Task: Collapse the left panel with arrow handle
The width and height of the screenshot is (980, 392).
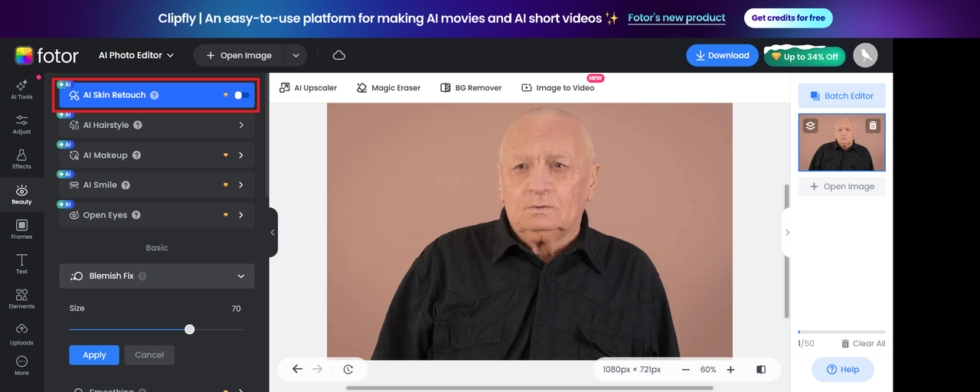Action: pyautogui.click(x=273, y=232)
